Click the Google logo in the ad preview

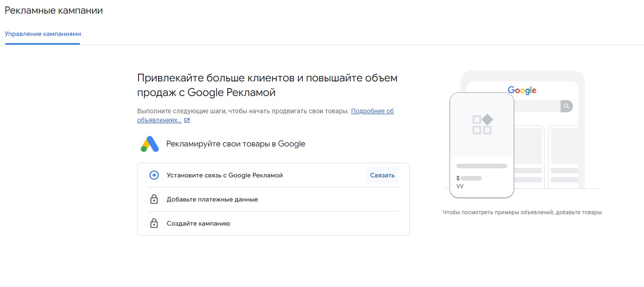click(522, 91)
